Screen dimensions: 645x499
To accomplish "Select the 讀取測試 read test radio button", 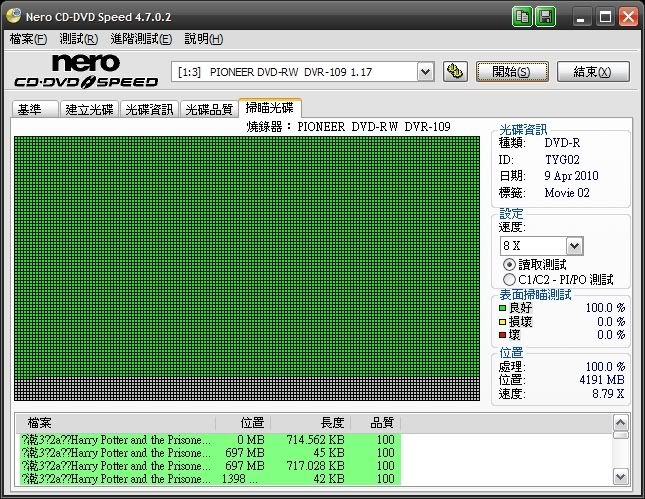I will click(x=509, y=265).
